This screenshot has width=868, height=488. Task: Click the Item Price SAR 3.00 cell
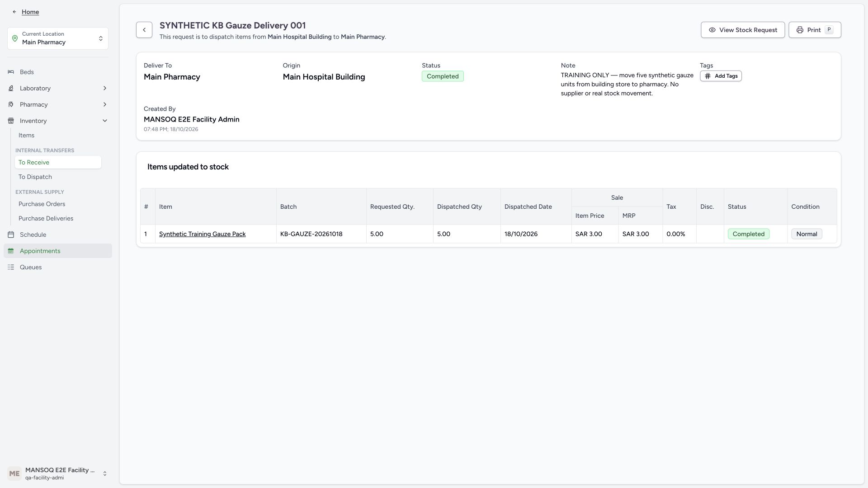tap(595, 234)
